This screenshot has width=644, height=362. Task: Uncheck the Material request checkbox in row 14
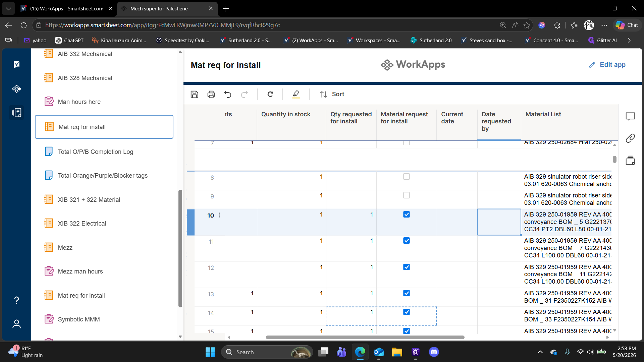[x=406, y=312]
